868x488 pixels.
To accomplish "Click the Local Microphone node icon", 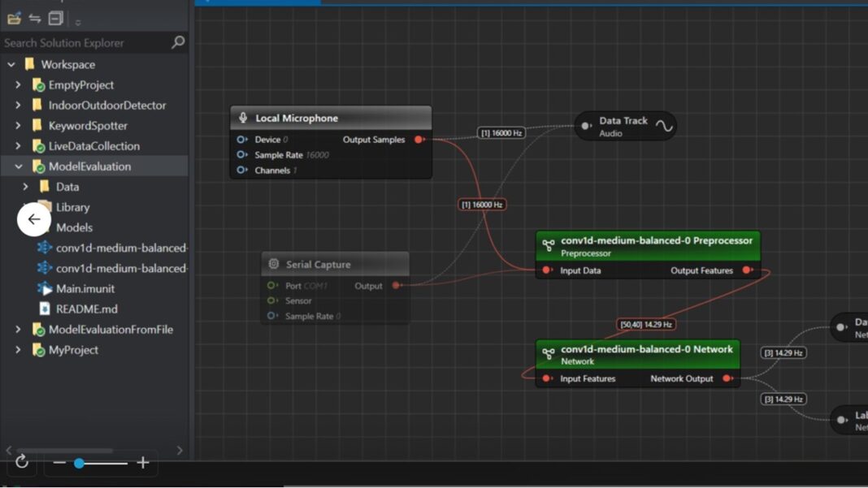I will click(x=243, y=119).
